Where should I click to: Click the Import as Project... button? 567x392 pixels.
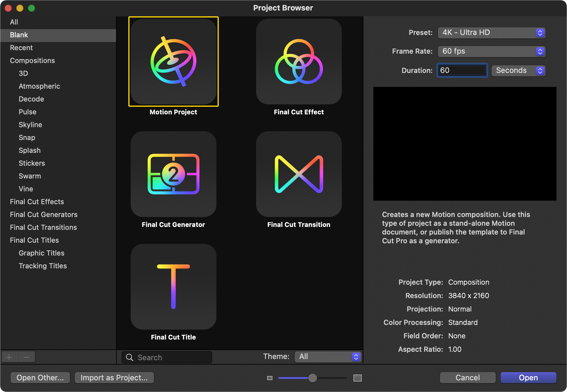point(114,378)
